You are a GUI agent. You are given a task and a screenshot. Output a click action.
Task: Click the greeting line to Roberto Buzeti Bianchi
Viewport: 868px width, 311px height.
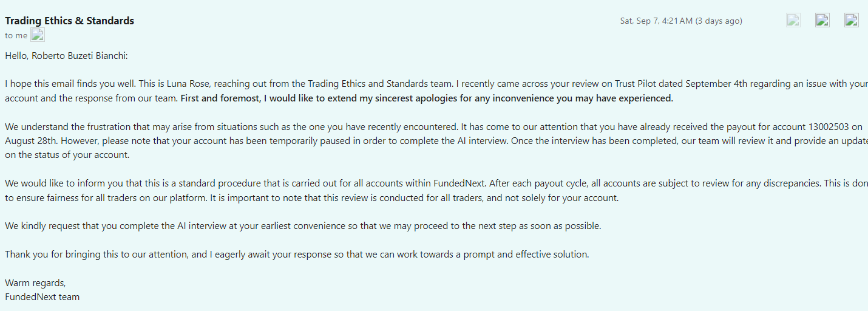pyautogui.click(x=67, y=56)
